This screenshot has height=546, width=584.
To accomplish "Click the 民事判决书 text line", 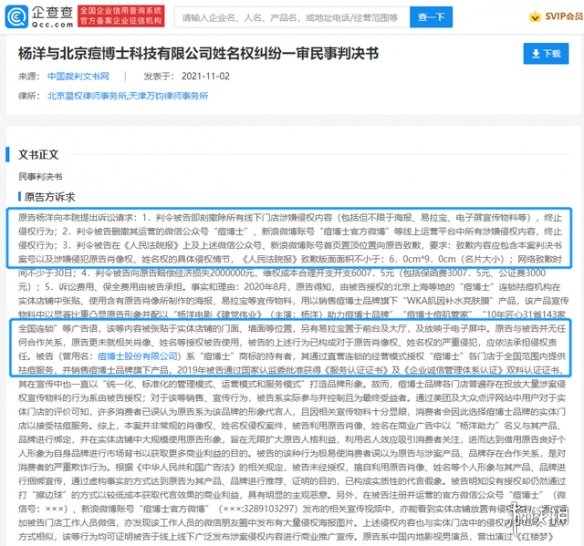I will 40,177.
